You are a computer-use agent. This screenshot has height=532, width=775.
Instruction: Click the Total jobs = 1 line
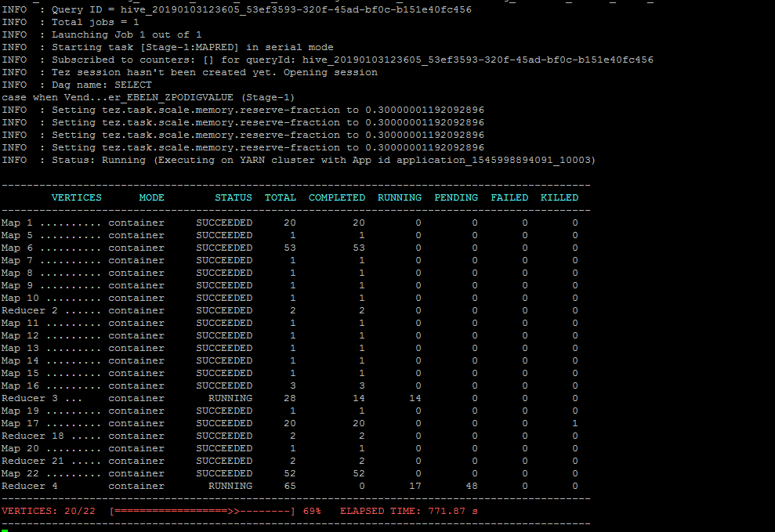click(71, 22)
